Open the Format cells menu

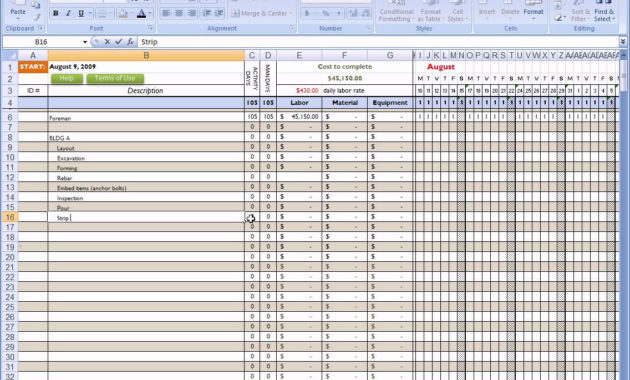click(533, 10)
